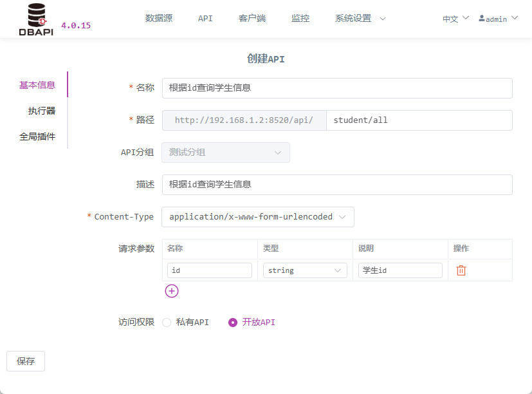Click the 描述 text field
The height and width of the screenshot is (394, 532).
click(x=337, y=185)
